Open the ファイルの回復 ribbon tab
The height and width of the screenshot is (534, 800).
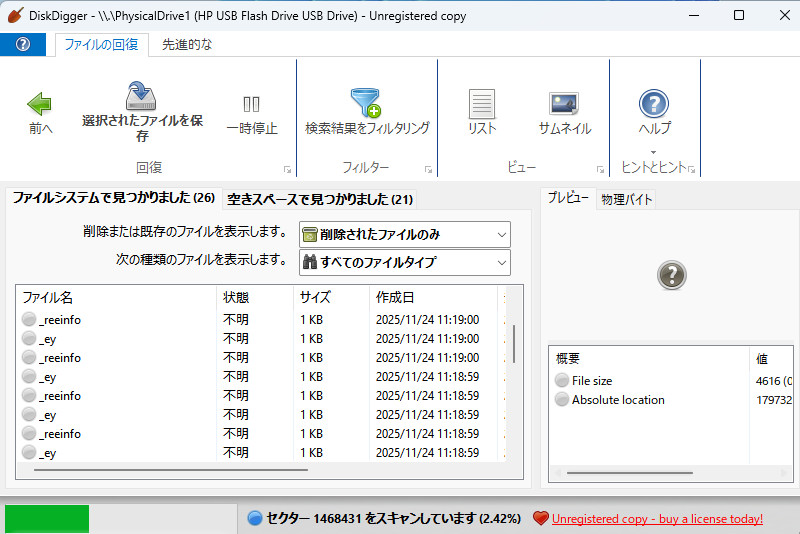click(x=101, y=45)
